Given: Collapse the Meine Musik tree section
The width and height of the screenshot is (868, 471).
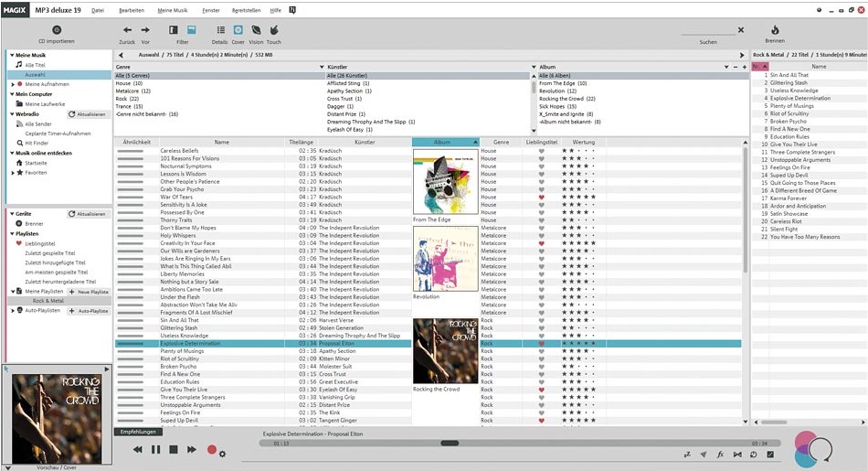Looking at the screenshot, I should pyautogui.click(x=12, y=56).
